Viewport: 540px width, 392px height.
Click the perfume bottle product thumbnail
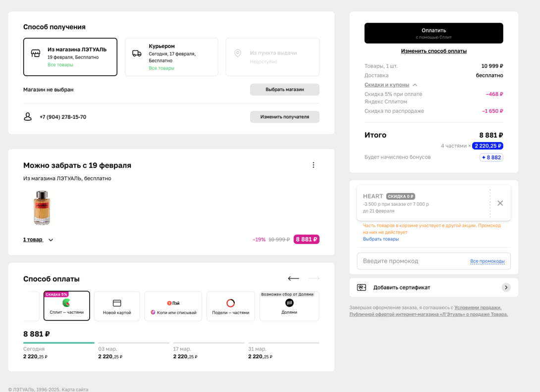point(42,208)
